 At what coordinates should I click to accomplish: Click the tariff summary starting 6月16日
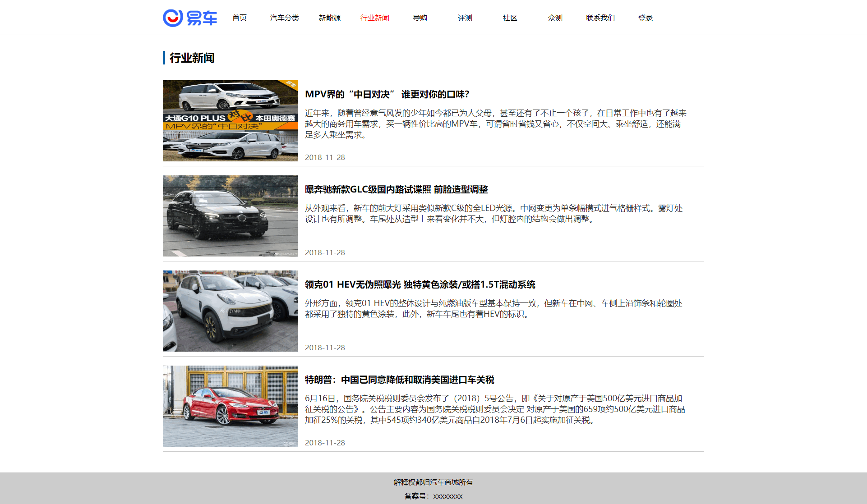[x=495, y=409]
